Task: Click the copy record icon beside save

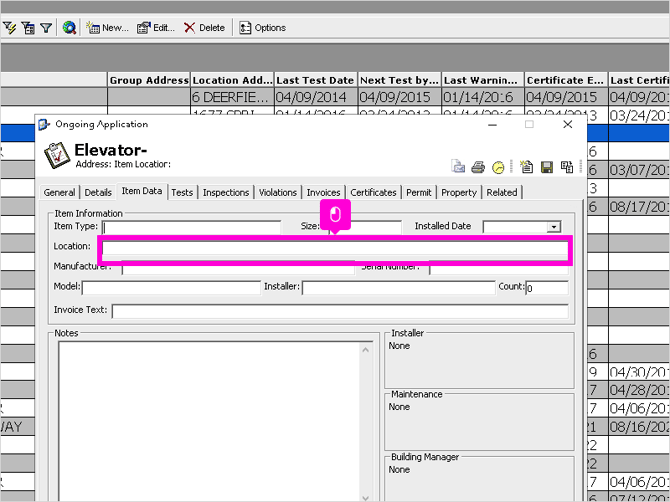Action: (x=567, y=167)
